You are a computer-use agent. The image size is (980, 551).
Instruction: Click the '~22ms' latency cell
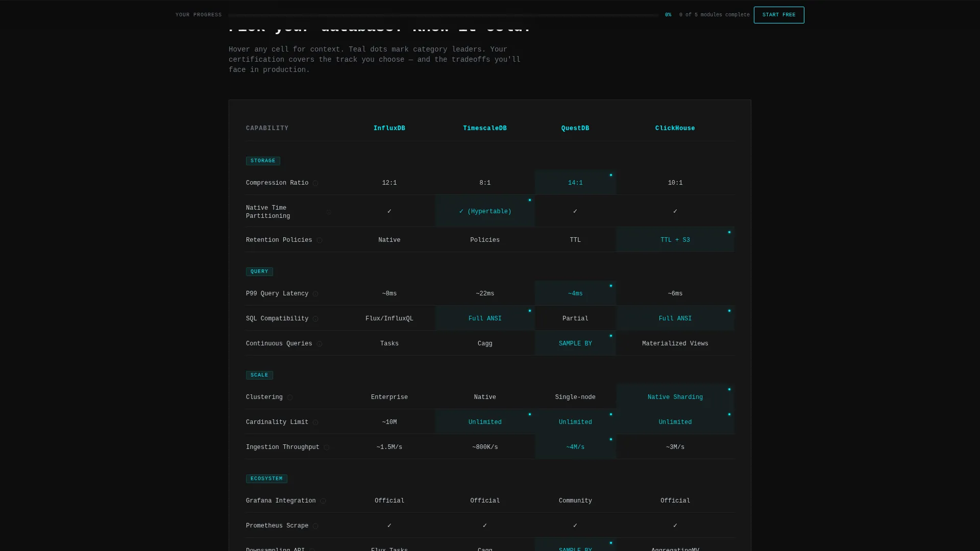pyautogui.click(x=485, y=293)
